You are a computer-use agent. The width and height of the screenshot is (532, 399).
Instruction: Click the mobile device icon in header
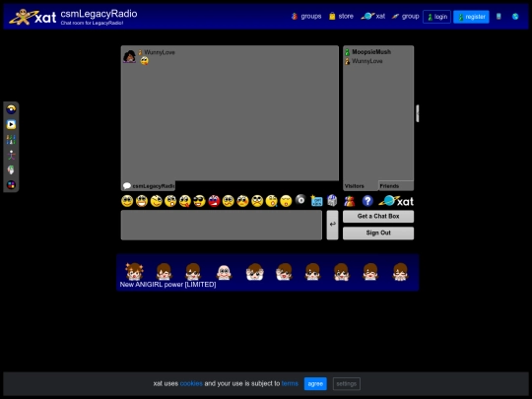point(499,17)
